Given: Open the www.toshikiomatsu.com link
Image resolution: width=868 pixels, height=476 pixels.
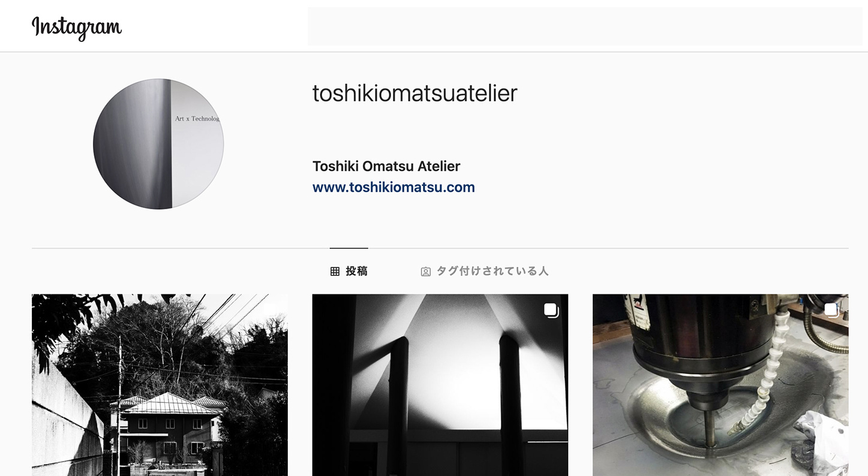Looking at the screenshot, I should pos(394,187).
